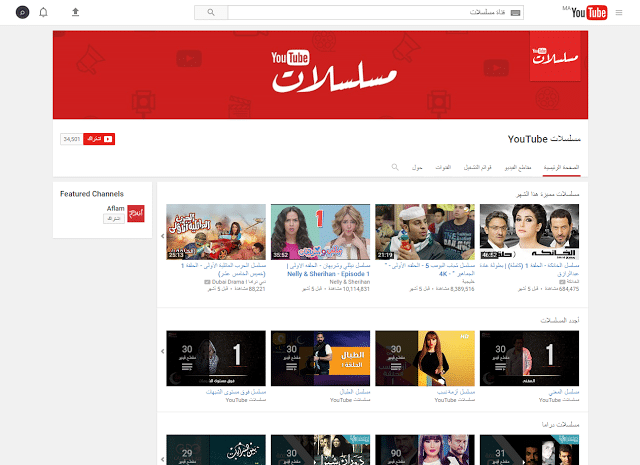The image size is (640, 465).
Task: Open the Channels tab
Action: click(x=443, y=167)
